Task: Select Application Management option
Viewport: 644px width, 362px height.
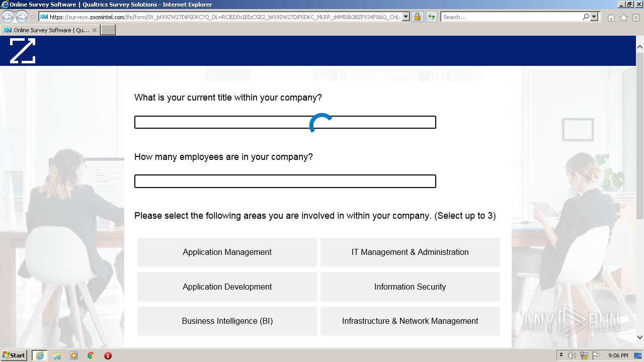Action: (227, 252)
